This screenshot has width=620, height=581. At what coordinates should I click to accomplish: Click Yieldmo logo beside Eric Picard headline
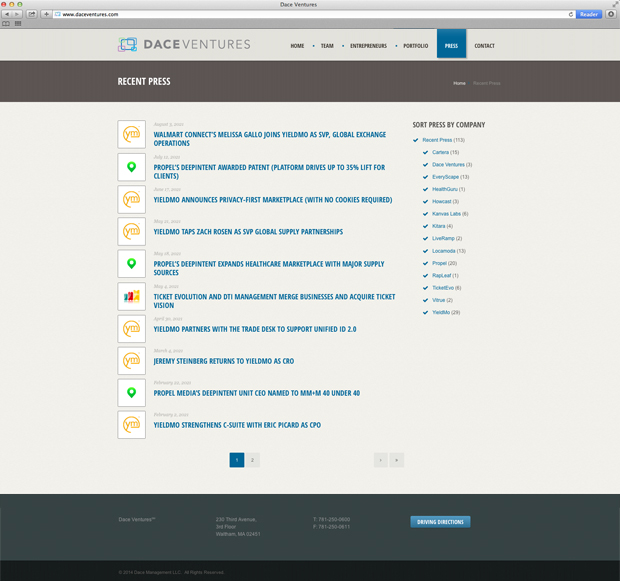pyautogui.click(x=132, y=425)
